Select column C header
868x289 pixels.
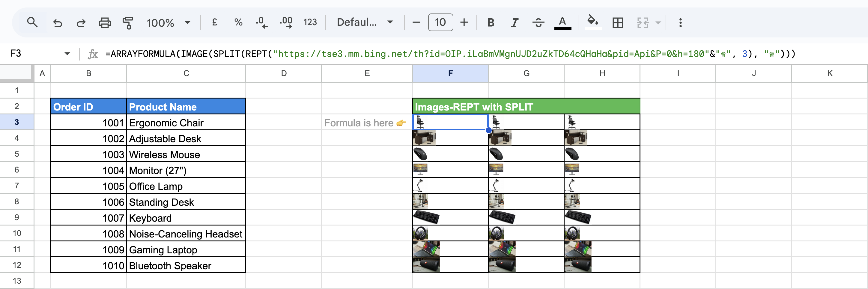pos(186,73)
